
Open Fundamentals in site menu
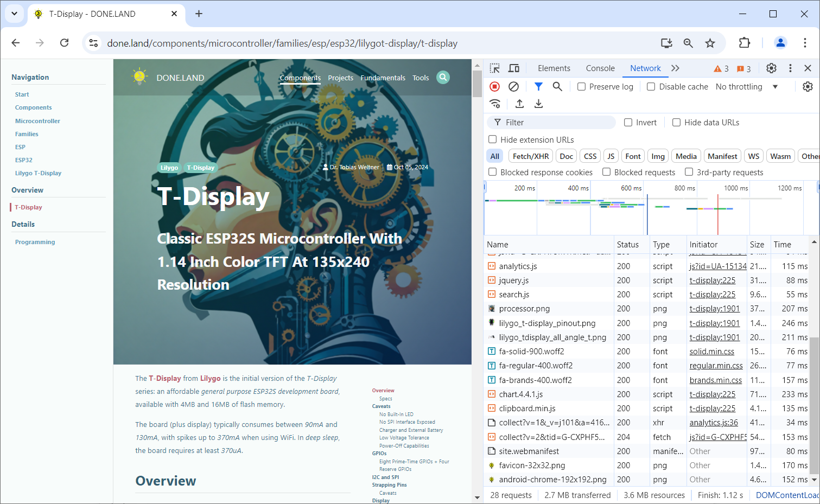(383, 78)
